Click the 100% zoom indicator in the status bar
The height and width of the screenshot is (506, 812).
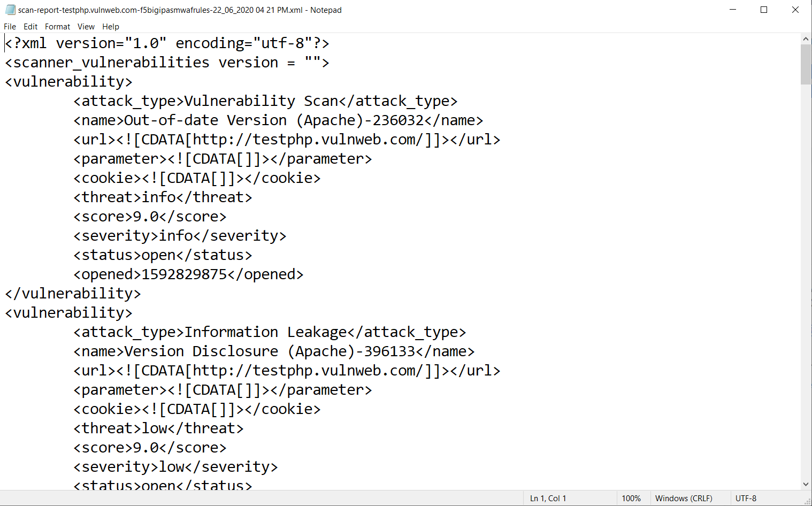click(631, 499)
